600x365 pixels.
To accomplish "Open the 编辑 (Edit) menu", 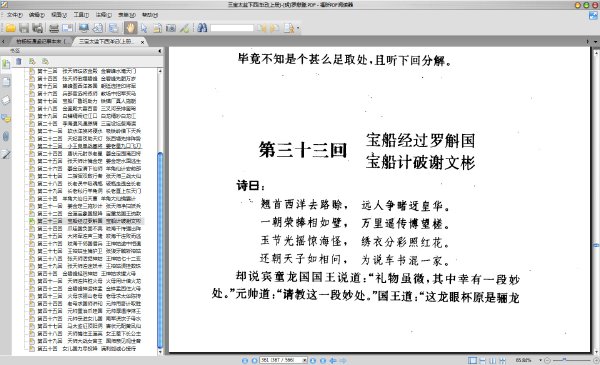I will tap(37, 15).
